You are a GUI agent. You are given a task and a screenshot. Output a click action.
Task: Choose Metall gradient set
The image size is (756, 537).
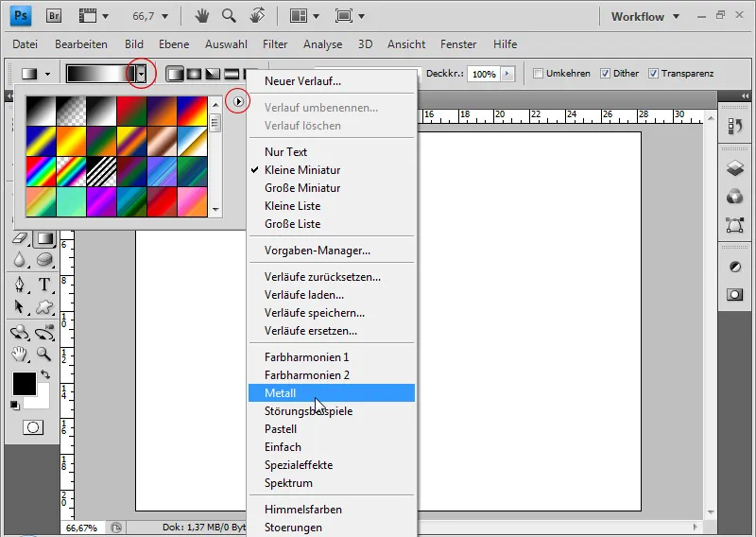tap(332, 392)
